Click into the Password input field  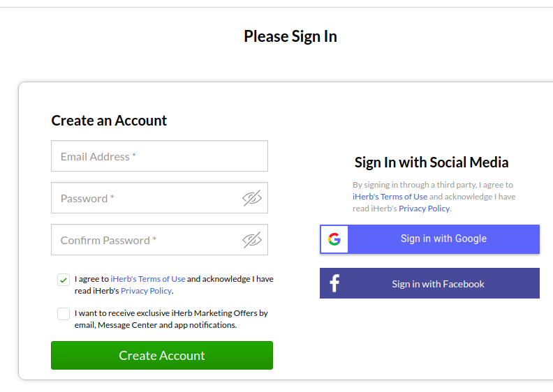click(x=147, y=198)
